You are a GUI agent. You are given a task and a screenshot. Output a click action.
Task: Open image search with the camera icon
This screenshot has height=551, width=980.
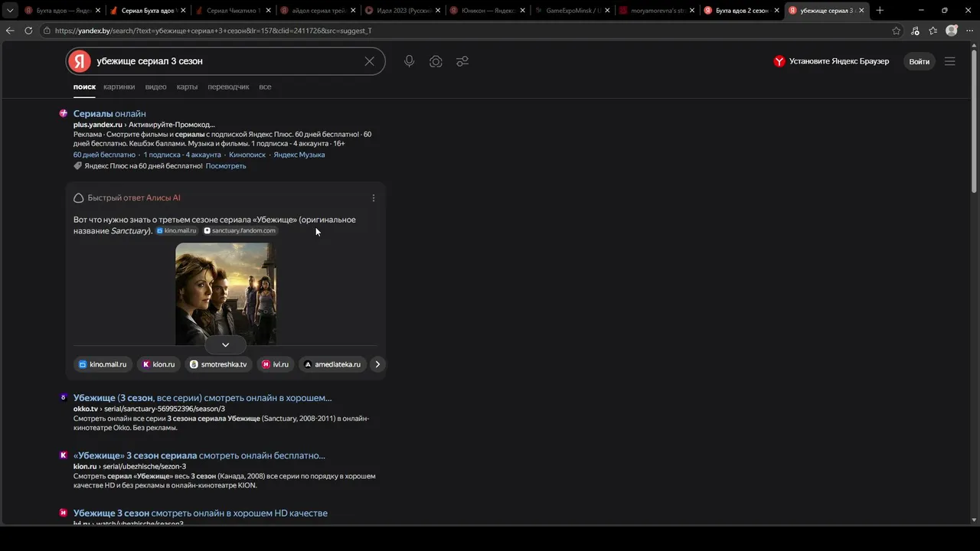tap(436, 61)
